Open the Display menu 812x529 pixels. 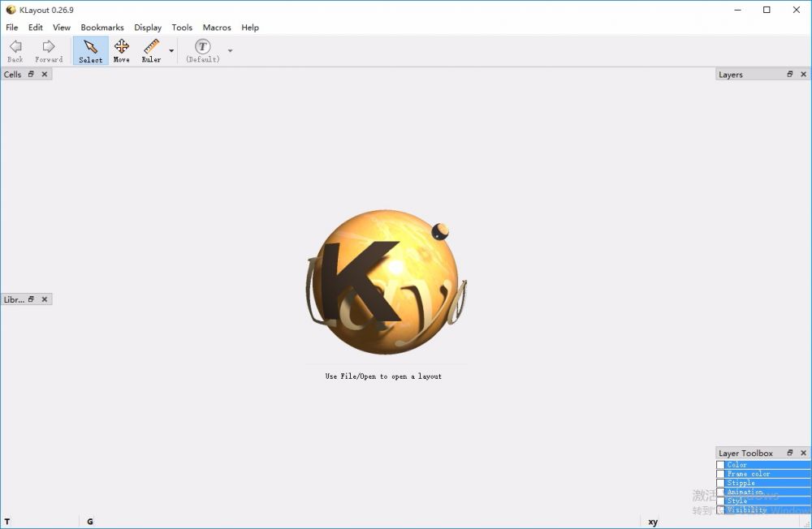tap(148, 28)
